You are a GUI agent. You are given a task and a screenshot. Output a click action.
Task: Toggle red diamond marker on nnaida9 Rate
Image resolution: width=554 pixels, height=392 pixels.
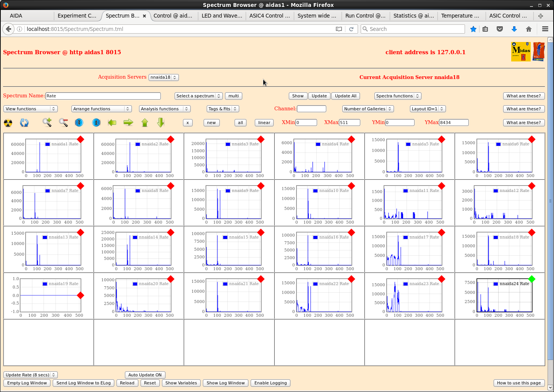(261, 186)
